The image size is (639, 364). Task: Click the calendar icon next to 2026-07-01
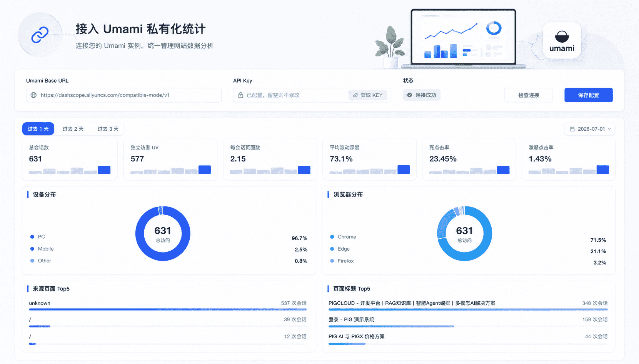tap(572, 129)
